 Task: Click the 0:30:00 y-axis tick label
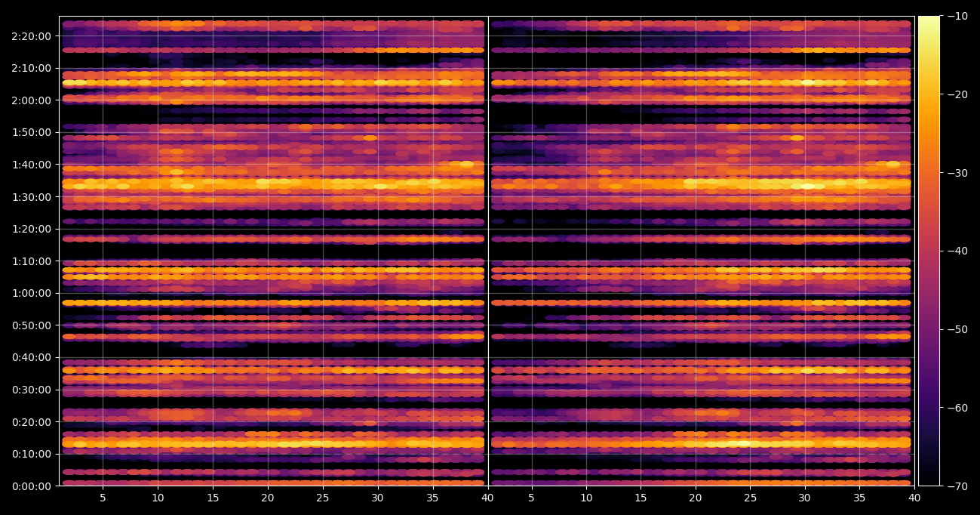click(x=32, y=390)
